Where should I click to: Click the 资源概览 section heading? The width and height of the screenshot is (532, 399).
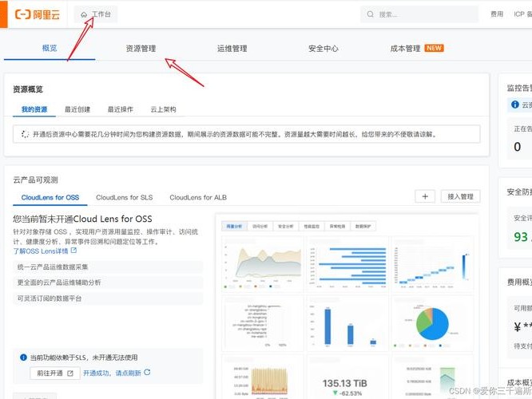[28, 89]
